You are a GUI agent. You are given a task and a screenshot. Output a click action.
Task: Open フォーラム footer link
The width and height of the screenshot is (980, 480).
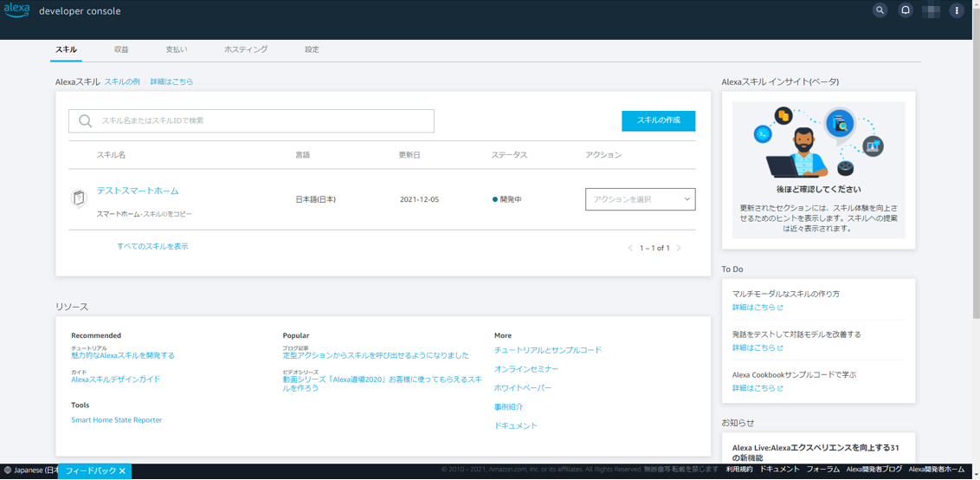click(822, 470)
